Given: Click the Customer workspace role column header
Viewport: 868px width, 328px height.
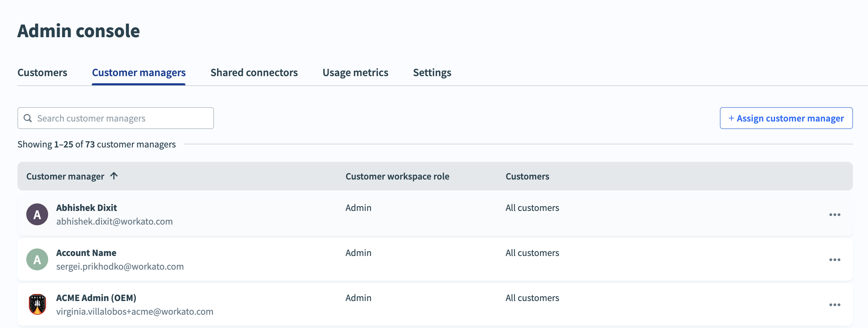Looking at the screenshot, I should click(x=397, y=176).
